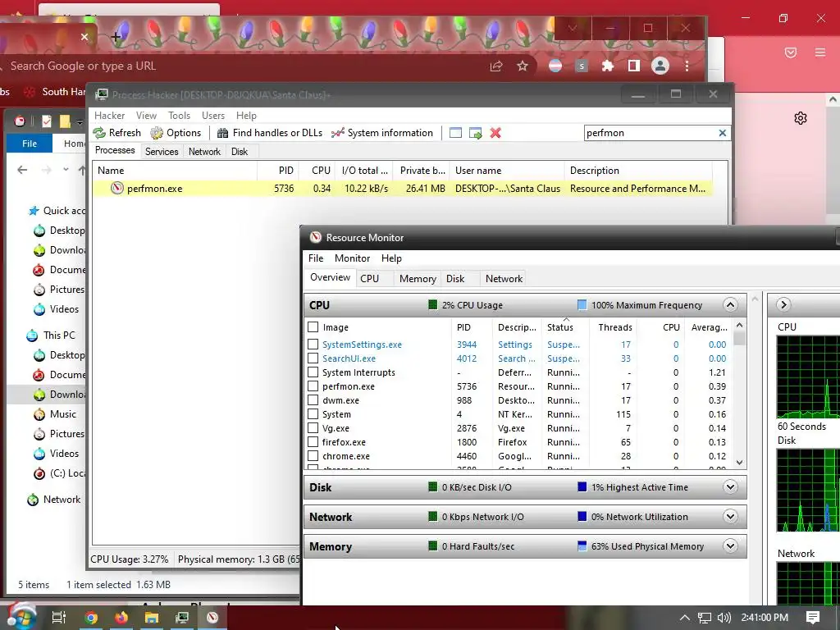Click the File tab in File Explorer

30,144
